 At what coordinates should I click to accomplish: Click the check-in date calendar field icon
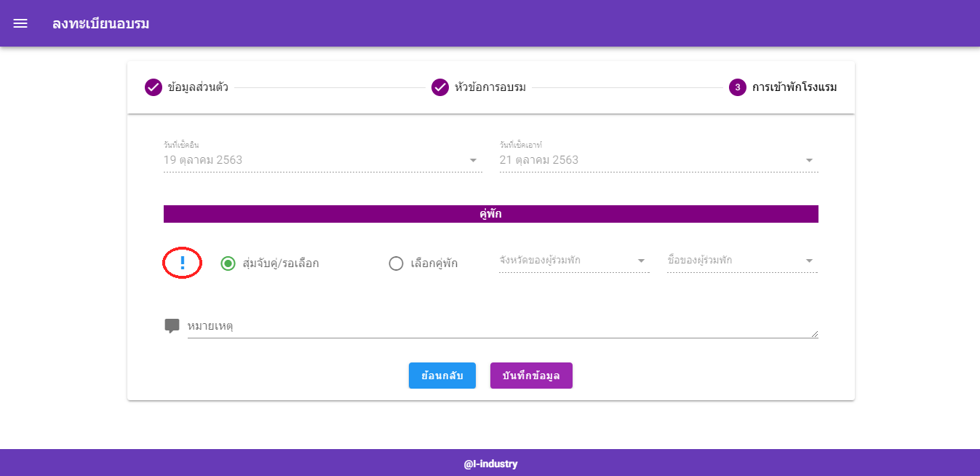(473, 159)
